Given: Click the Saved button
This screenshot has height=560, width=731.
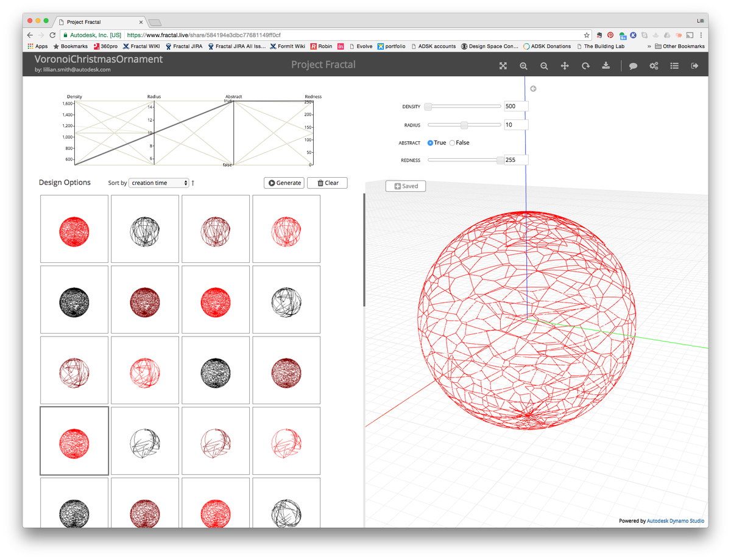Looking at the screenshot, I should tap(406, 186).
